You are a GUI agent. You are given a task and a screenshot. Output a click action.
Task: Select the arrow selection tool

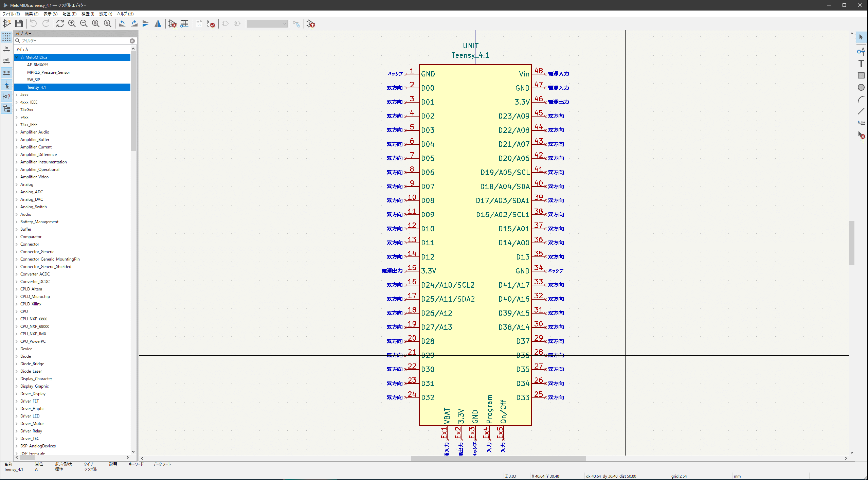pyautogui.click(x=861, y=37)
